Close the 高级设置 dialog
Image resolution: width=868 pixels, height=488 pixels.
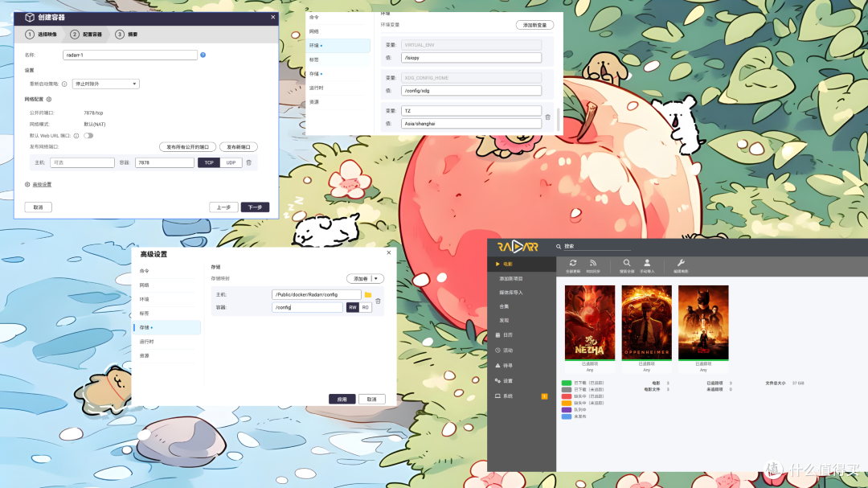[x=389, y=252]
